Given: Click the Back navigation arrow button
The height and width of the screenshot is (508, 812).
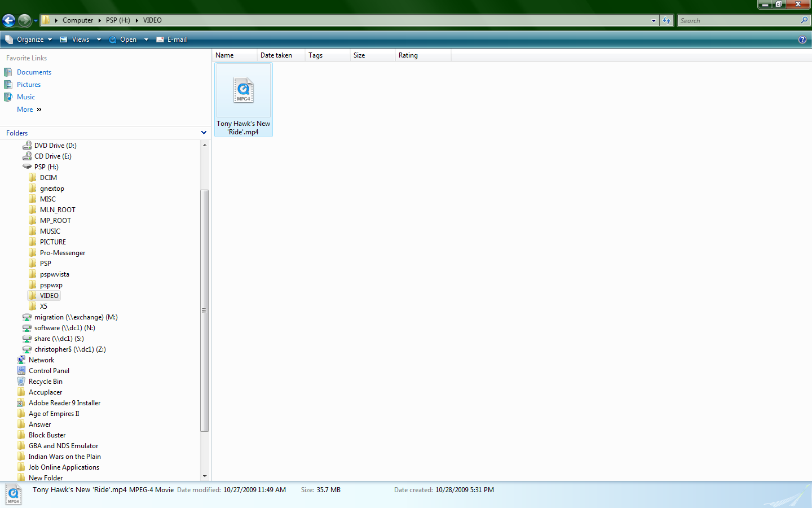Looking at the screenshot, I should [x=8, y=21].
